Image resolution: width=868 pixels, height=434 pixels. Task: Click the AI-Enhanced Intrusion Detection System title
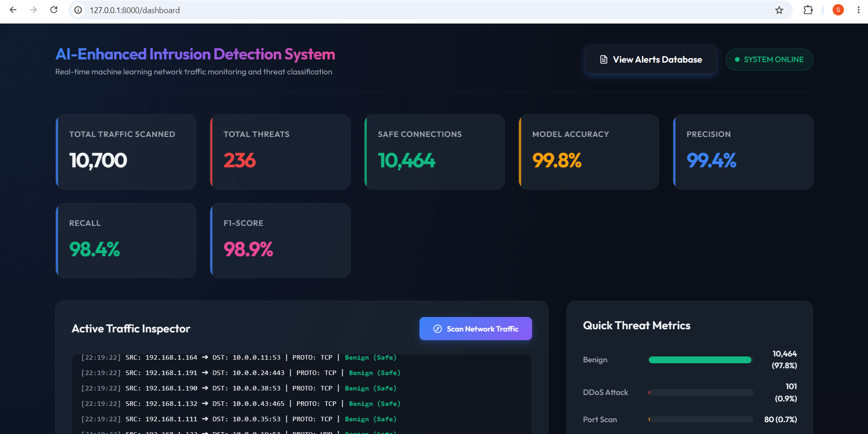195,54
